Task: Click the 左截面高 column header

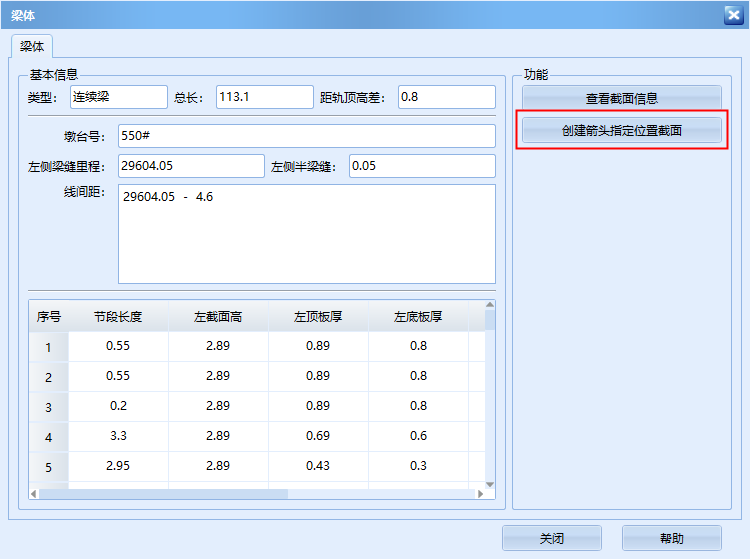Action: (x=218, y=317)
